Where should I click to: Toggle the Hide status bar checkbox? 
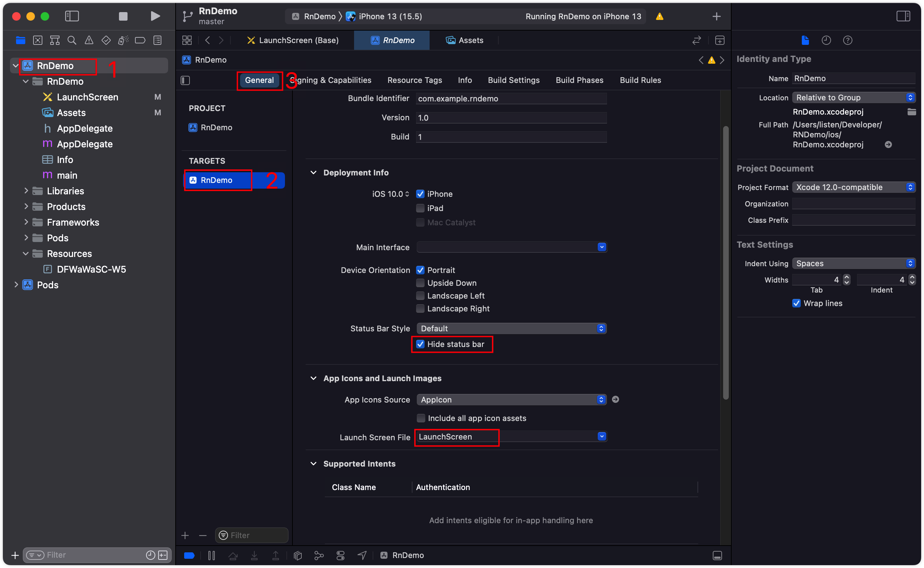pos(420,344)
